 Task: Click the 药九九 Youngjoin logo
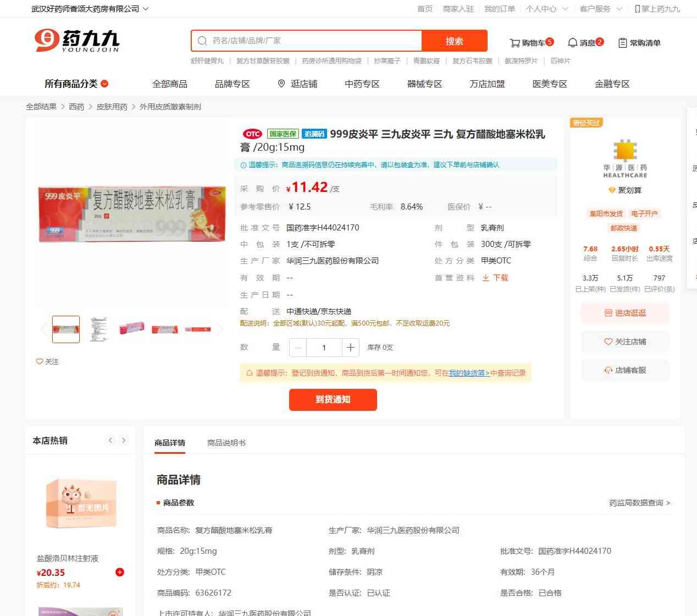click(76, 40)
